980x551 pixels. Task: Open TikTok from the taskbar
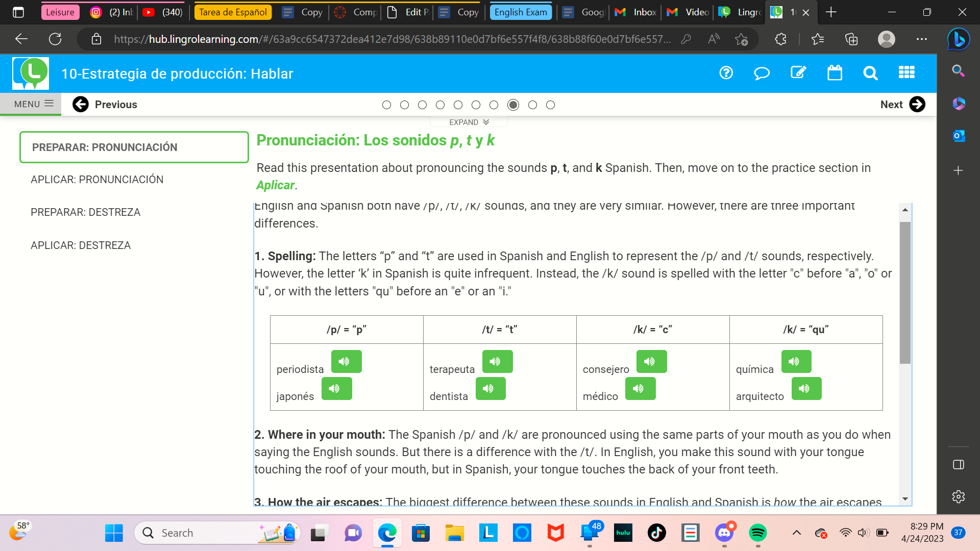[x=657, y=533]
